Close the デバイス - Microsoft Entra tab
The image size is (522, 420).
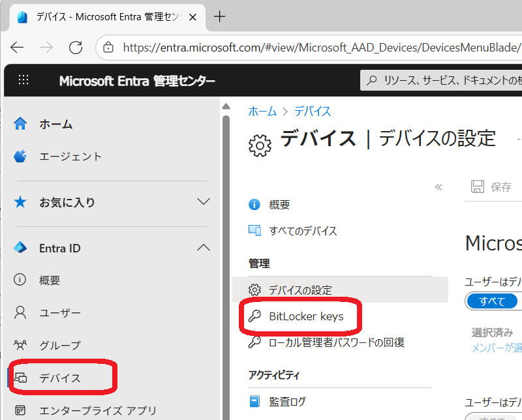pos(192,18)
